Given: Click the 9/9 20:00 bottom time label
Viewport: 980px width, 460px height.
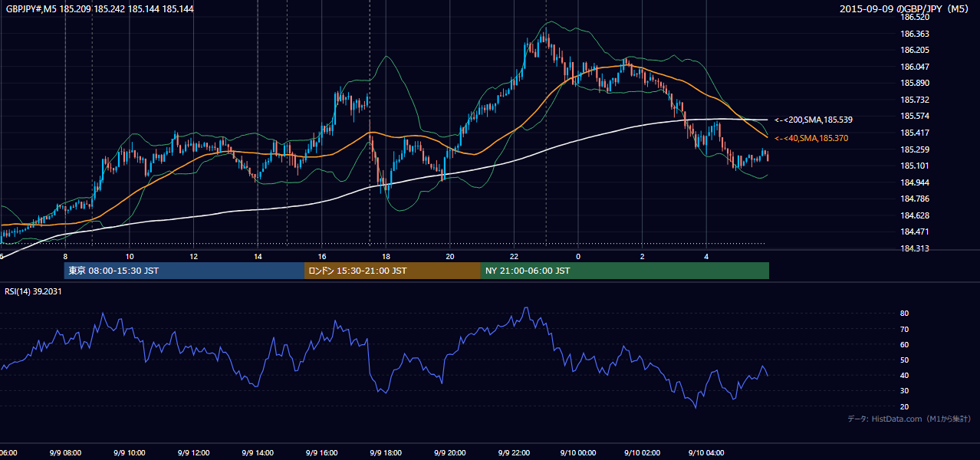Looking at the screenshot, I should 449,452.
